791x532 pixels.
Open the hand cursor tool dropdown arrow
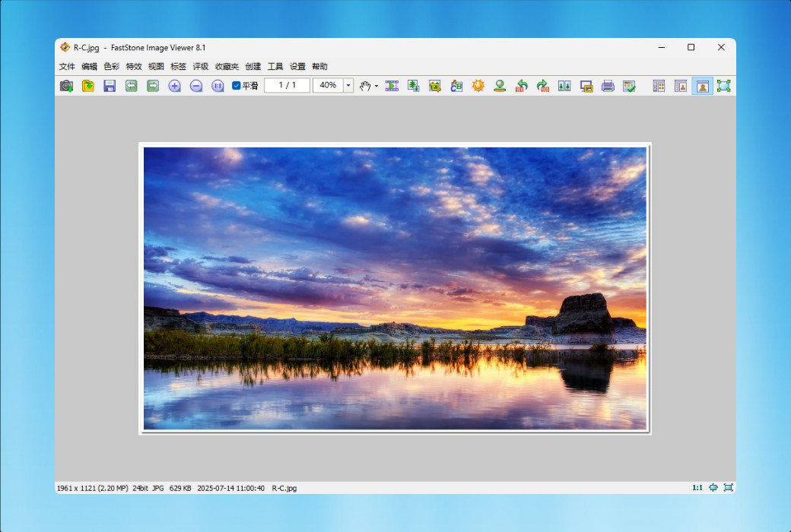[376, 86]
